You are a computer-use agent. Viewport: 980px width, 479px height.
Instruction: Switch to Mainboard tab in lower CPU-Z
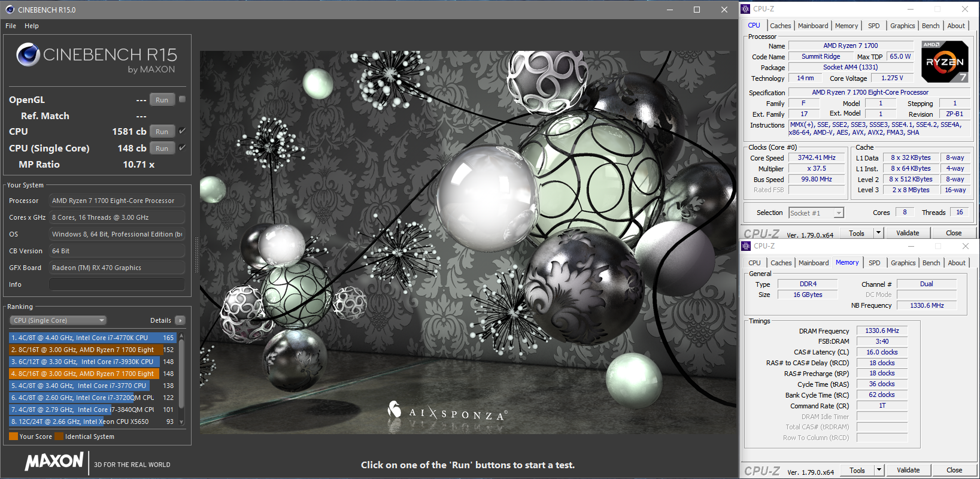pos(814,263)
